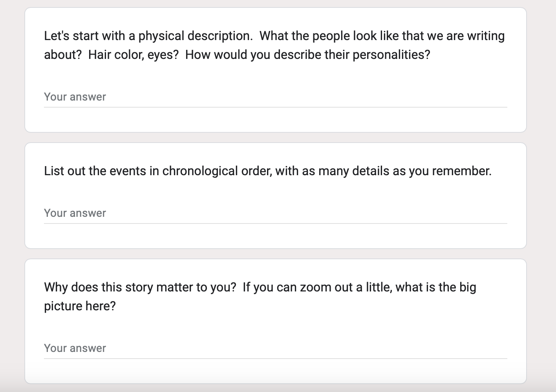Click the underline of the physical description answer field
Viewport: 556px width, 392px height.
click(x=275, y=107)
